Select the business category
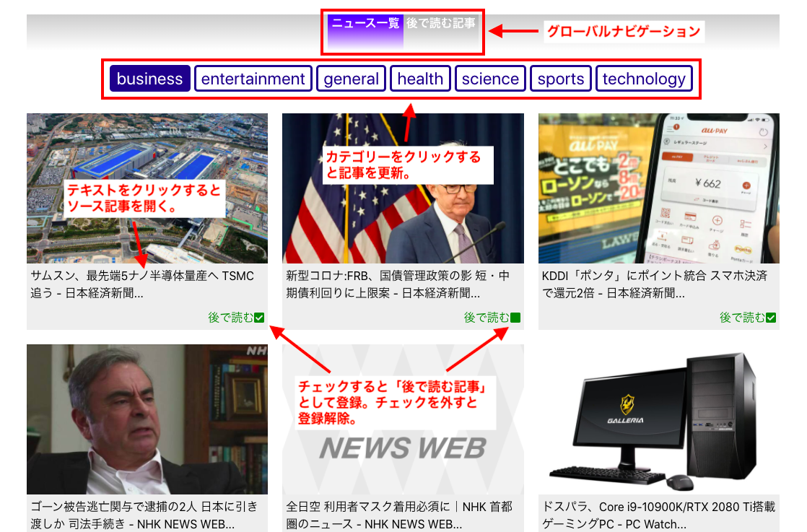The image size is (807, 532). tap(149, 78)
